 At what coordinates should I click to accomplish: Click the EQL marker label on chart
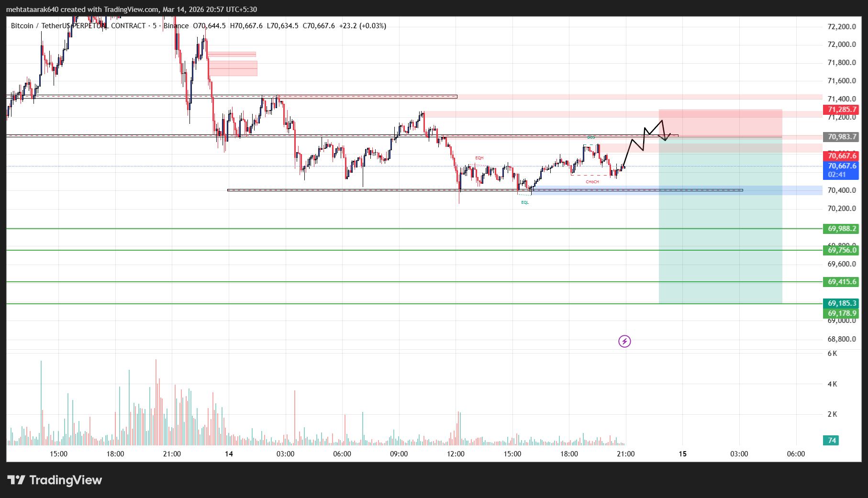click(525, 202)
